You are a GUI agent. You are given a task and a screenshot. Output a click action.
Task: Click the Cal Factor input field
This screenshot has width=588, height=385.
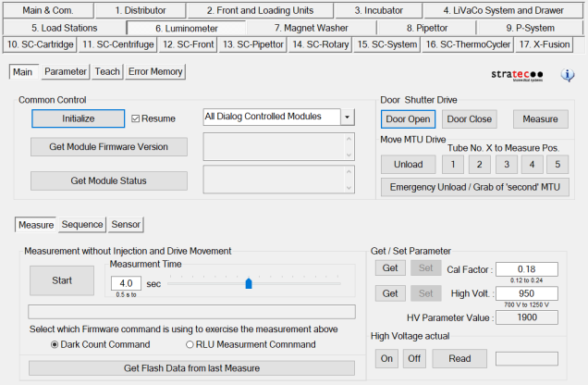tap(525, 268)
